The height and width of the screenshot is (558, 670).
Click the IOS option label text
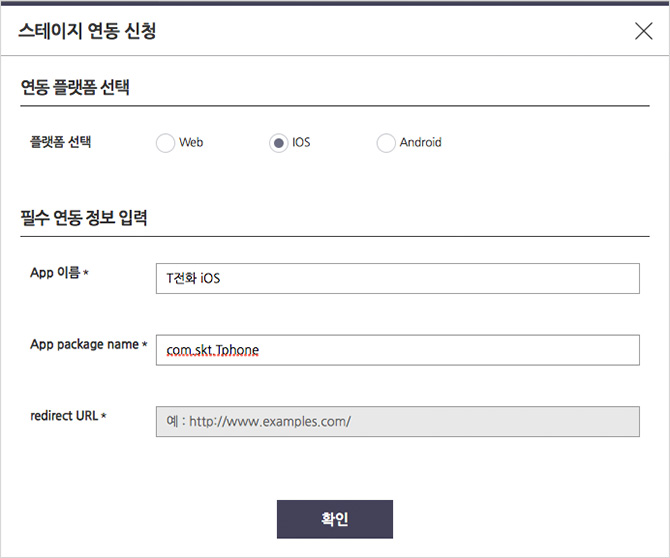click(301, 142)
